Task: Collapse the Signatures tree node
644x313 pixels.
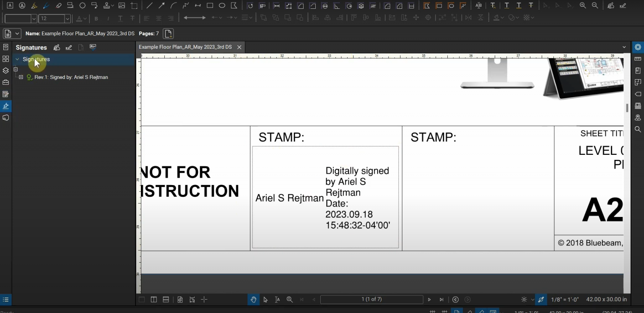Action: [x=17, y=59]
